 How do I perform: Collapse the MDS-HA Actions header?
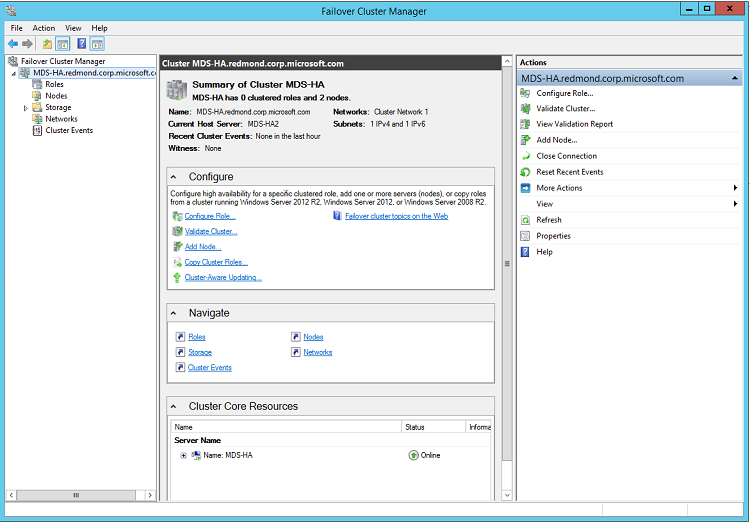pyautogui.click(x=735, y=78)
